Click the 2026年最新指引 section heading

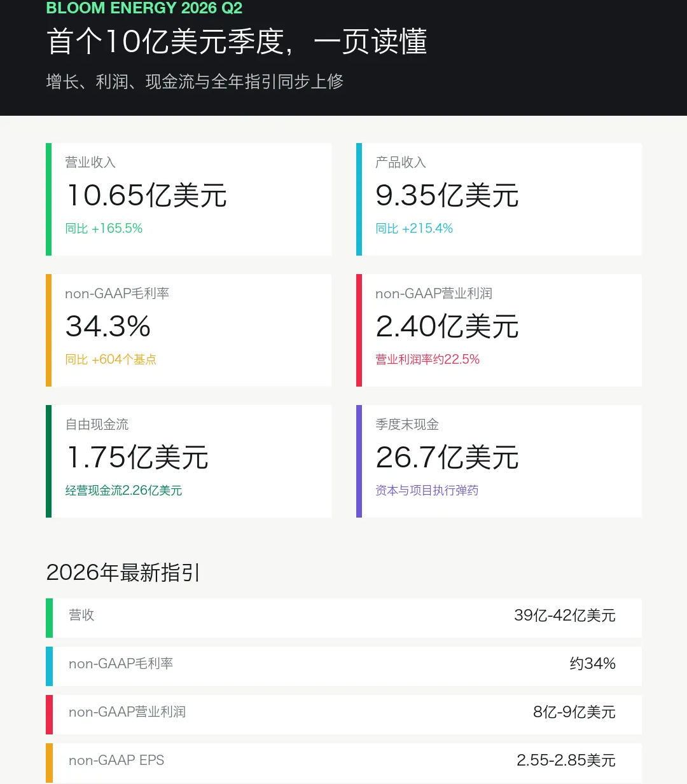pyautogui.click(x=123, y=572)
